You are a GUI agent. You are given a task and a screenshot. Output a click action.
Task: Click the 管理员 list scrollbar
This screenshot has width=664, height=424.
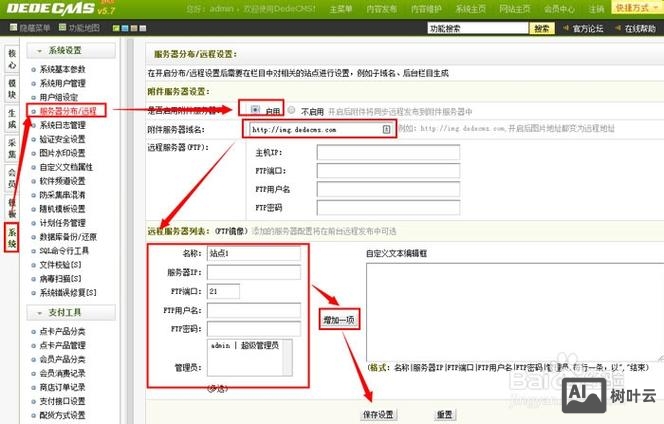pos(288,357)
